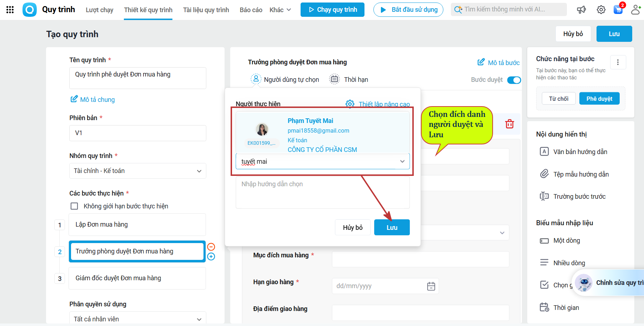
Task: Delete item with red trash icon
Action: 509,124
